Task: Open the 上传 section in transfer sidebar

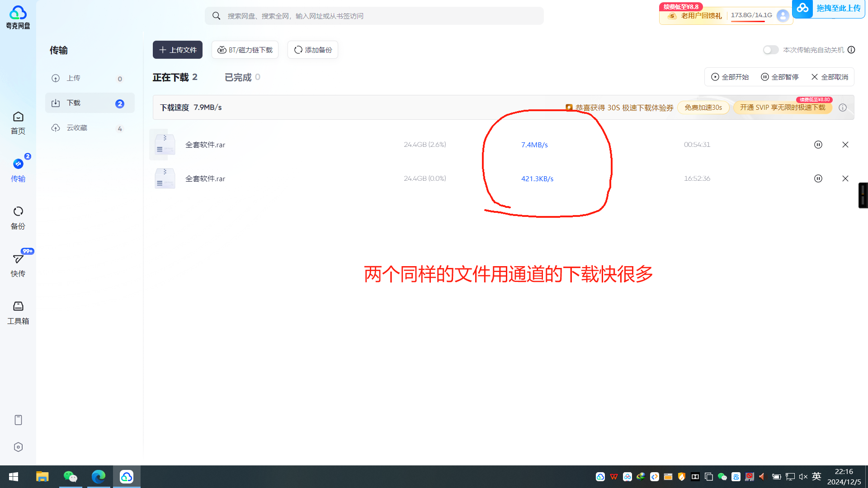Action: click(90, 78)
